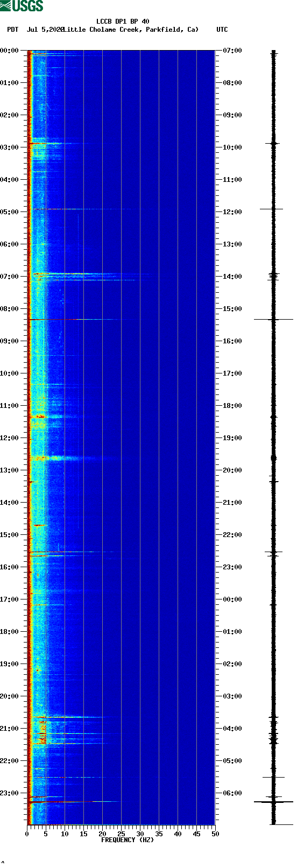The image size is (297, 868).
Task: Click the "02:00" label on the PDT axis
Action: tap(9, 115)
